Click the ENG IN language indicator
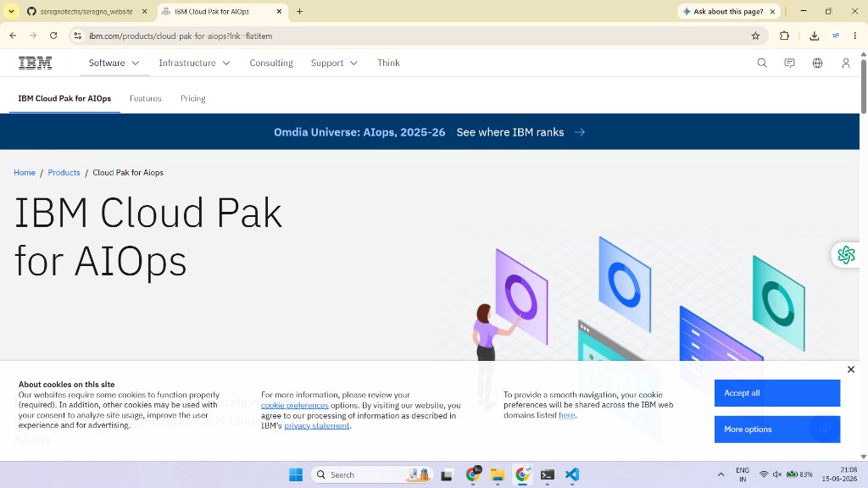This screenshot has width=868, height=488. 743,474
